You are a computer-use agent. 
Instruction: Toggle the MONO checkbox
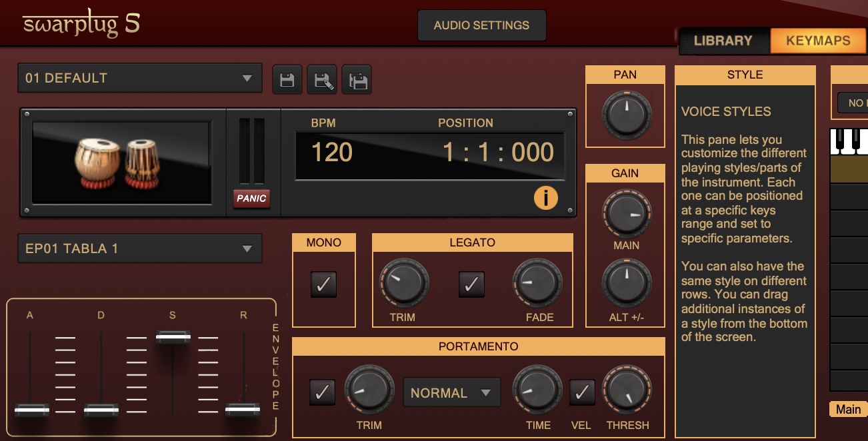(x=323, y=284)
